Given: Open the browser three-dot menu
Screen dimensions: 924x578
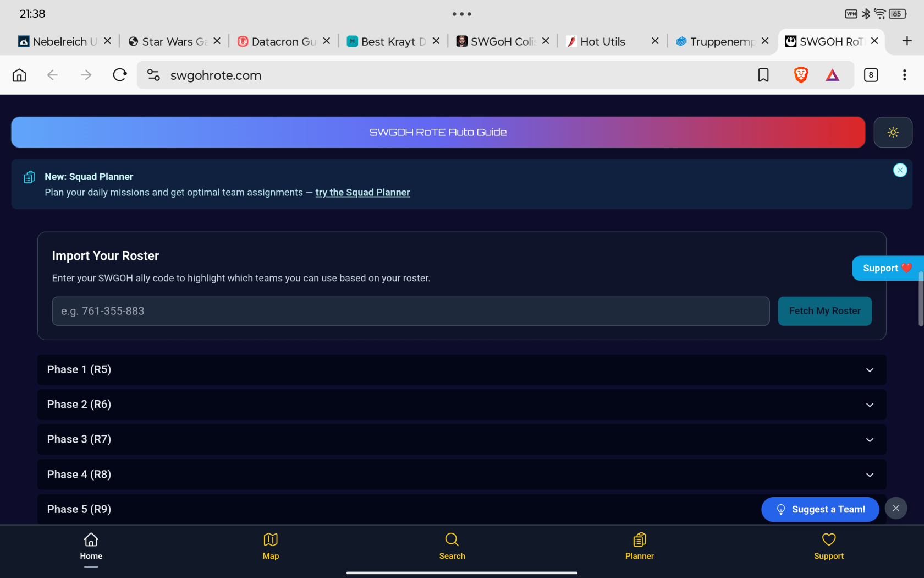Looking at the screenshot, I should click(x=904, y=75).
